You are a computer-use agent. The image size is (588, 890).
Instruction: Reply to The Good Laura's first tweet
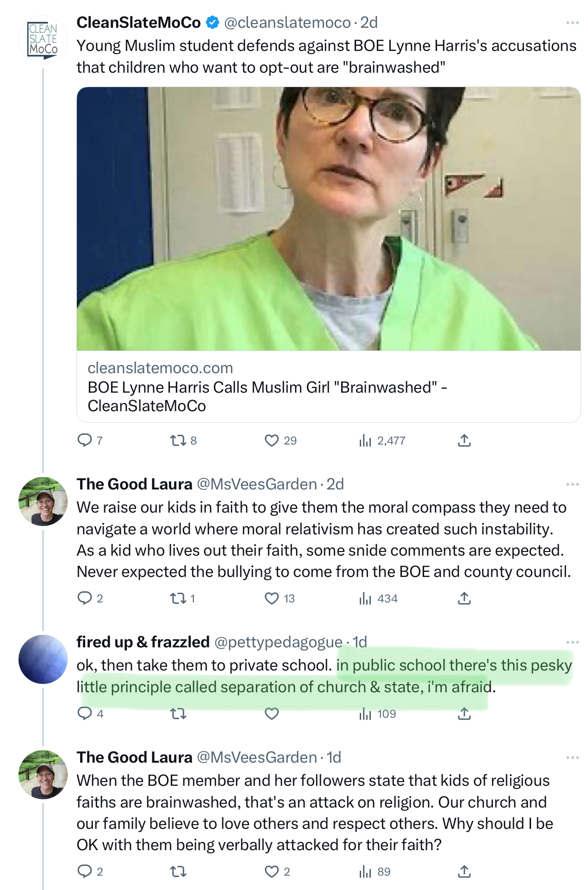[x=85, y=598]
